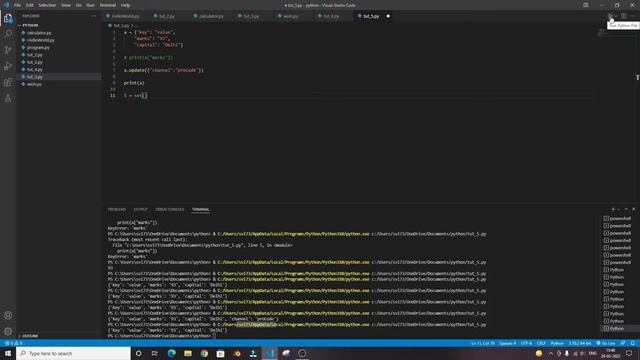Open the Source Control view
The width and height of the screenshot is (640, 360).
pyautogui.click(x=8, y=50)
